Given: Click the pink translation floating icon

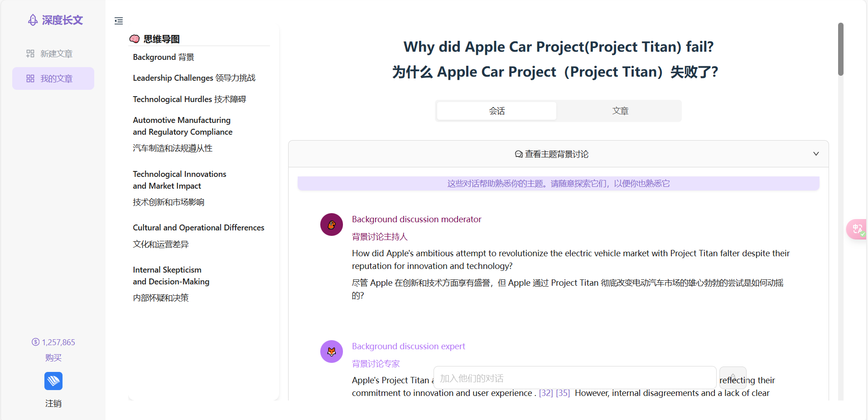Looking at the screenshot, I should tap(857, 229).
